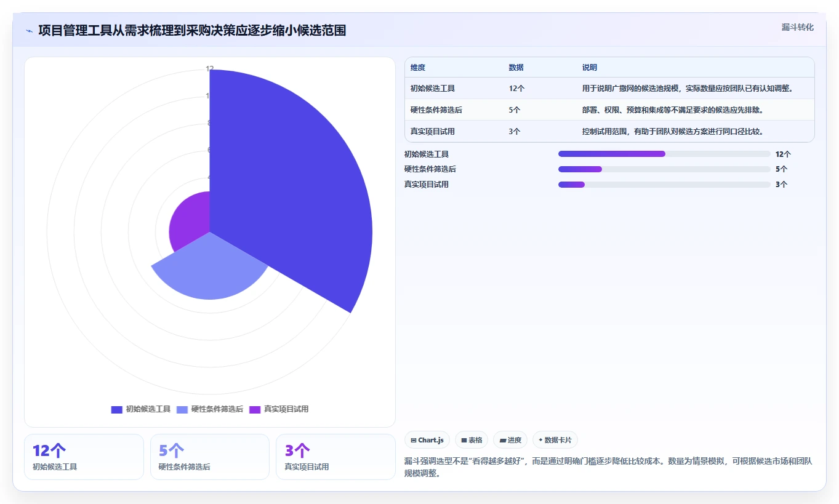Click the Chart.js tag
The image size is (839, 504).
427,440
